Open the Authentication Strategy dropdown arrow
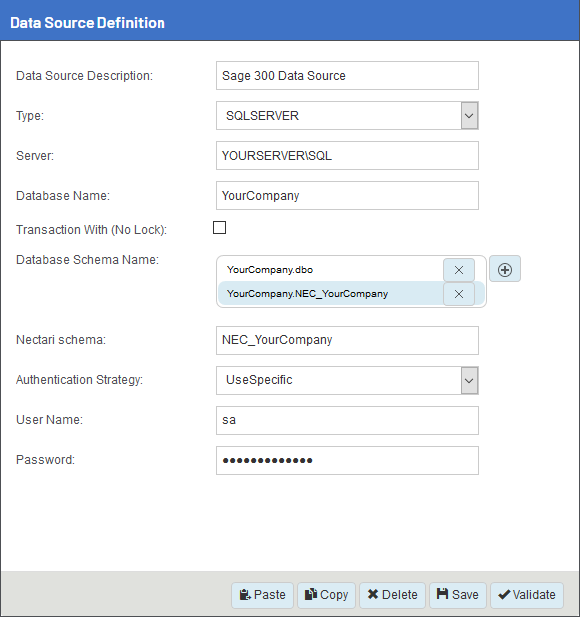580x617 pixels. 469,381
